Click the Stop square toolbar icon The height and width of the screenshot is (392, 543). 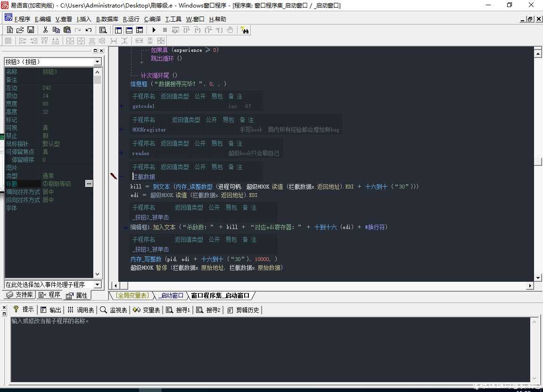point(165,30)
